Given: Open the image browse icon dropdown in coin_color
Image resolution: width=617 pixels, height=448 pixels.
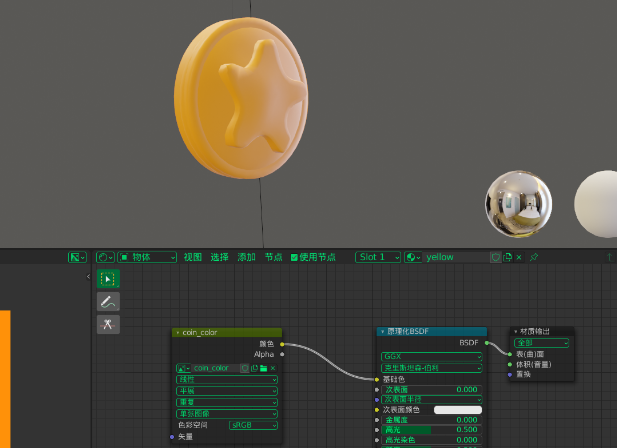Looking at the screenshot, I should tap(183, 368).
